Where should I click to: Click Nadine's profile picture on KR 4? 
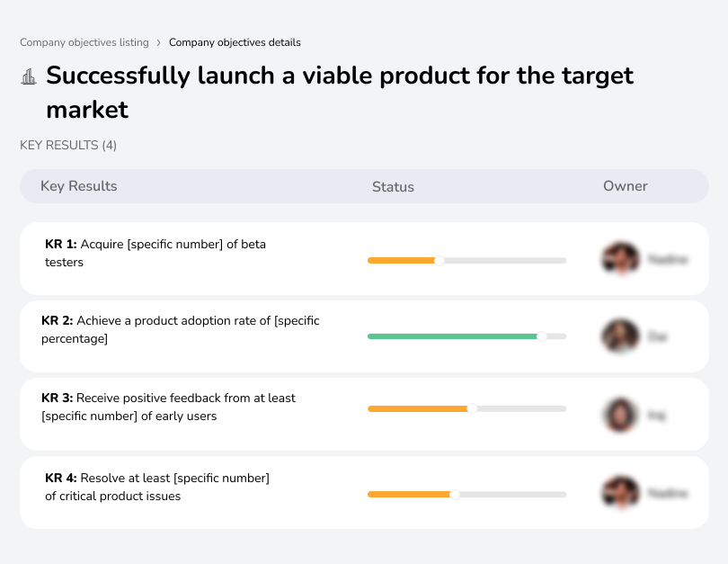pyautogui.click(x=620, y=493)
